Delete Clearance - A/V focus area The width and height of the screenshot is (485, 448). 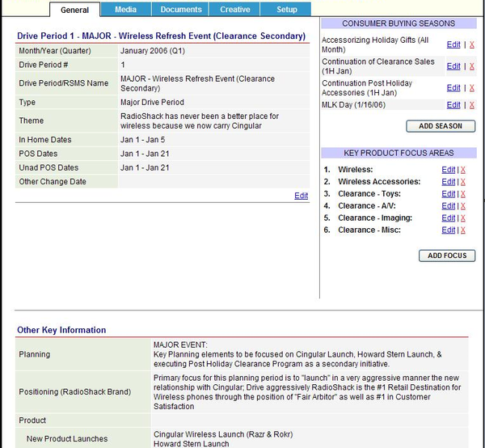tap(462, 205)
